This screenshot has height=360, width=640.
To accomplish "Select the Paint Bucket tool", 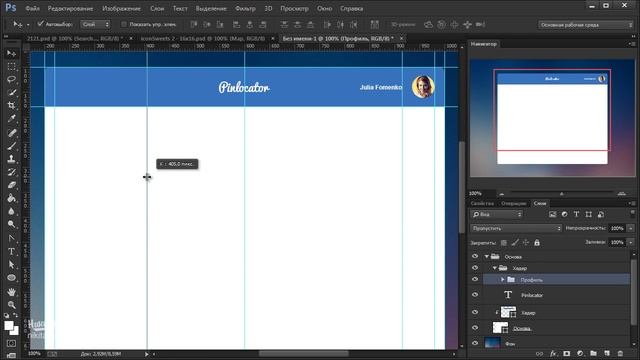I will 11,198.
